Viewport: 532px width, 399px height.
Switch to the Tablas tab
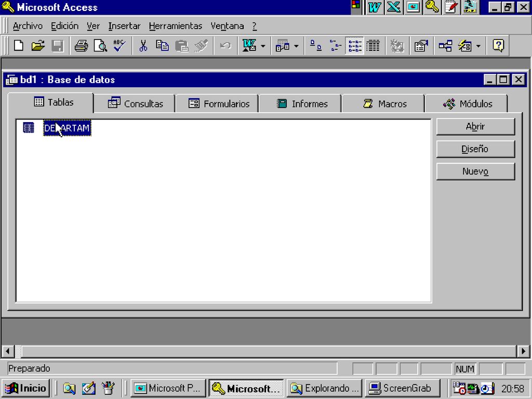pos(51,102)
